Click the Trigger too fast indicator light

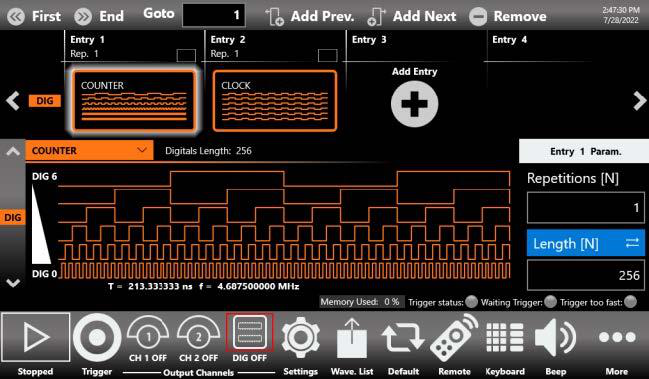(x=630, y=302)
